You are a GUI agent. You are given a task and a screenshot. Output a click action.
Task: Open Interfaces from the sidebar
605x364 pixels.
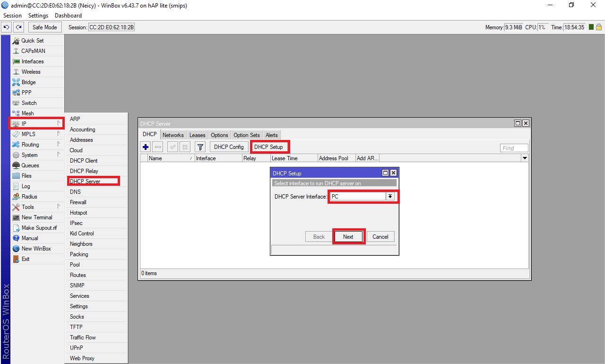(37, 61)
